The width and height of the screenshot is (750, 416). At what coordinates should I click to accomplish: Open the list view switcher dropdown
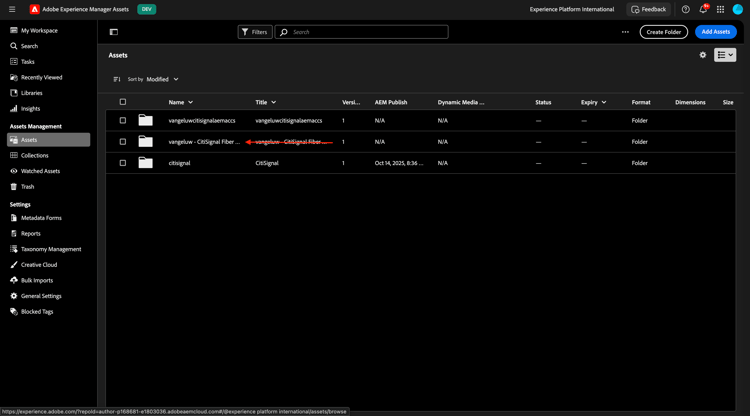point(725,55)
